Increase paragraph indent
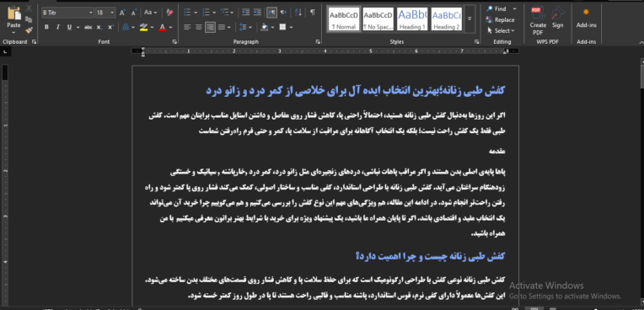 pyautogui.click(x=257, y=13)
